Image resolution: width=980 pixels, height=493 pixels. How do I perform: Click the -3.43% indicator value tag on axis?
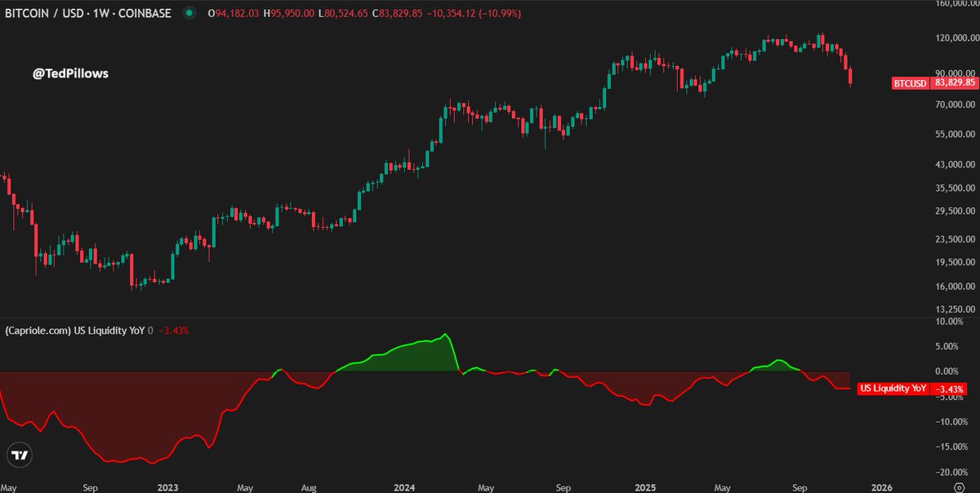pyautogui.click(x=949, y=389)
